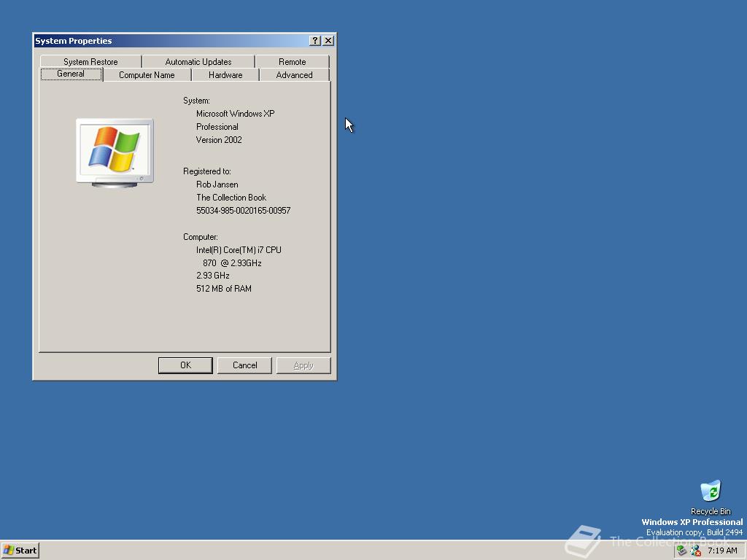The width and height of the screenshot is (747, 560).
Task: Click the greyed-out Apply button
Action: coord(303,365)
